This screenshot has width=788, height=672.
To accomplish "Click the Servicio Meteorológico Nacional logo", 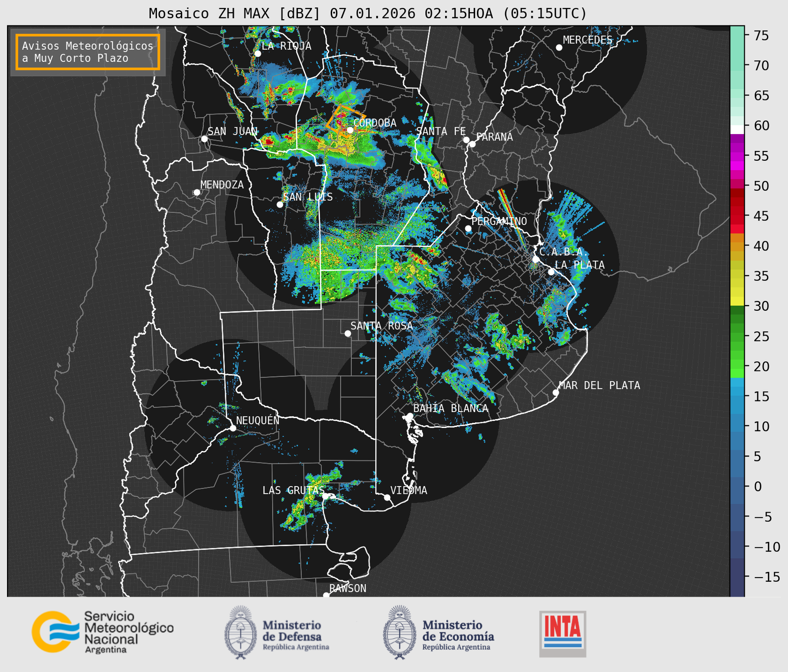I will pos(103,632).
